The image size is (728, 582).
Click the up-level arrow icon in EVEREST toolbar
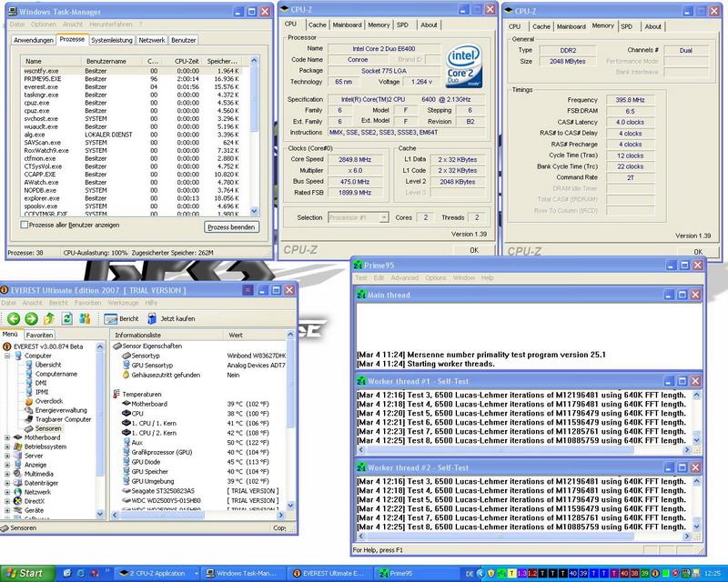click(x=49, y=318)
